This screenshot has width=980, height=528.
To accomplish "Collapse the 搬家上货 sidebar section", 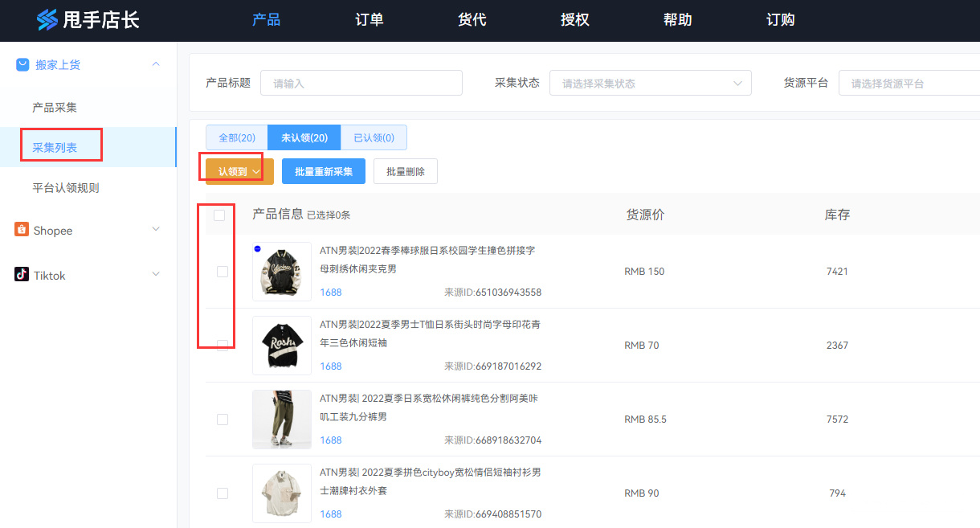I will coord(156,64).
